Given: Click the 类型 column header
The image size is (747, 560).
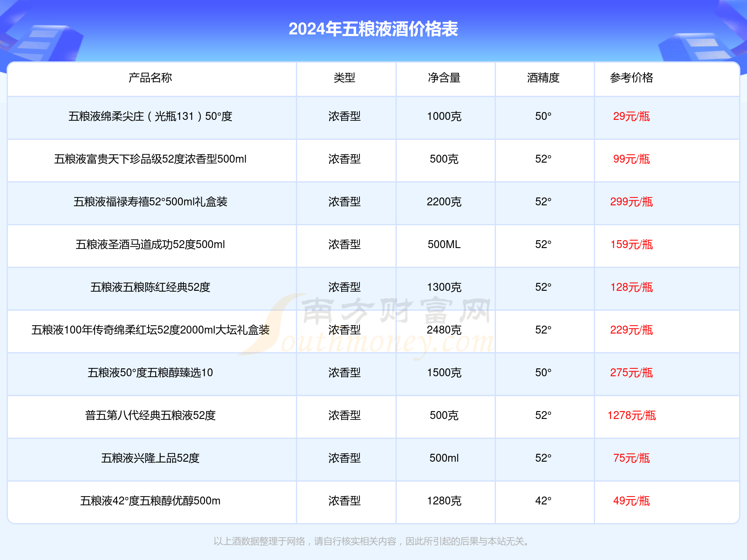Looking at the screenshot, I should coord(344,78).
